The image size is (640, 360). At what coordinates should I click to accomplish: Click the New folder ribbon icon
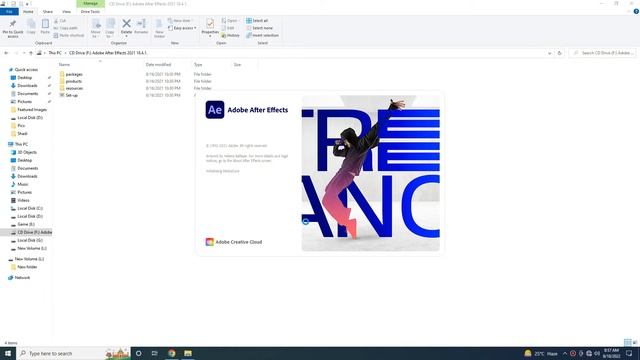click(x=159, y=28)
